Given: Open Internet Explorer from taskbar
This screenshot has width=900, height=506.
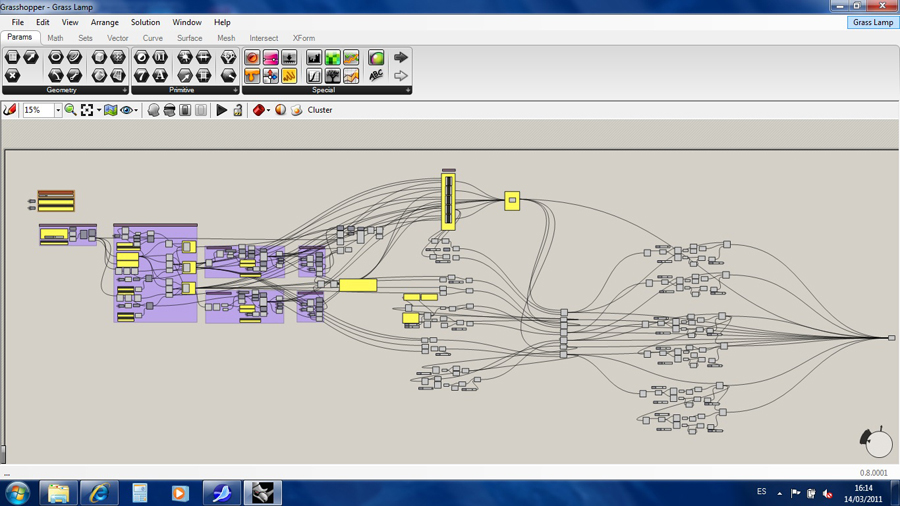Looking at the screenshot, I should point(99,493).
